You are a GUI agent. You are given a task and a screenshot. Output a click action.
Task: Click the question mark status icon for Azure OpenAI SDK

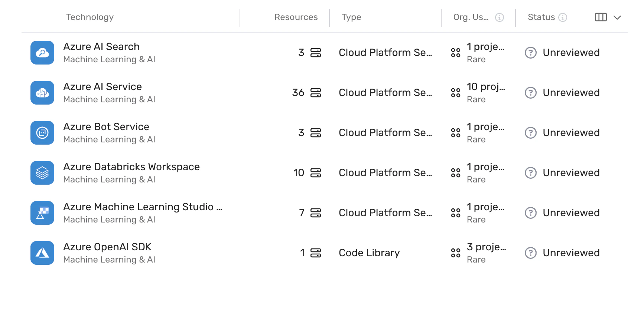click(531, 253)
